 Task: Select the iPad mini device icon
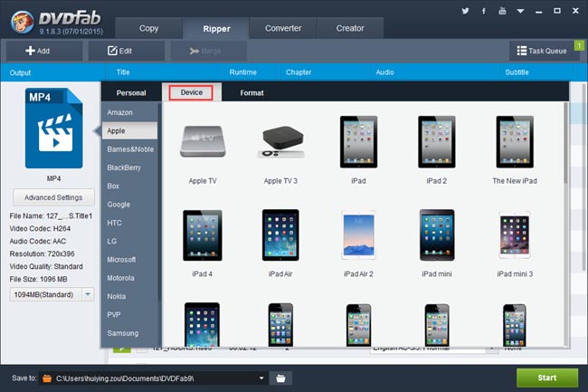pos(437,235)
